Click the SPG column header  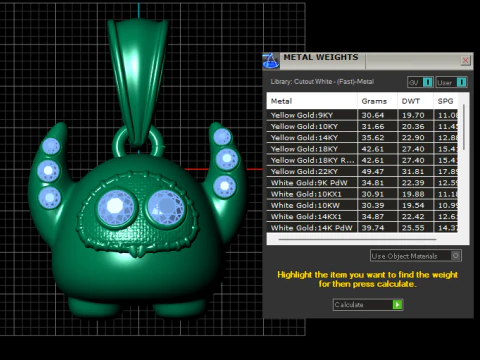(x=446, y=101)
